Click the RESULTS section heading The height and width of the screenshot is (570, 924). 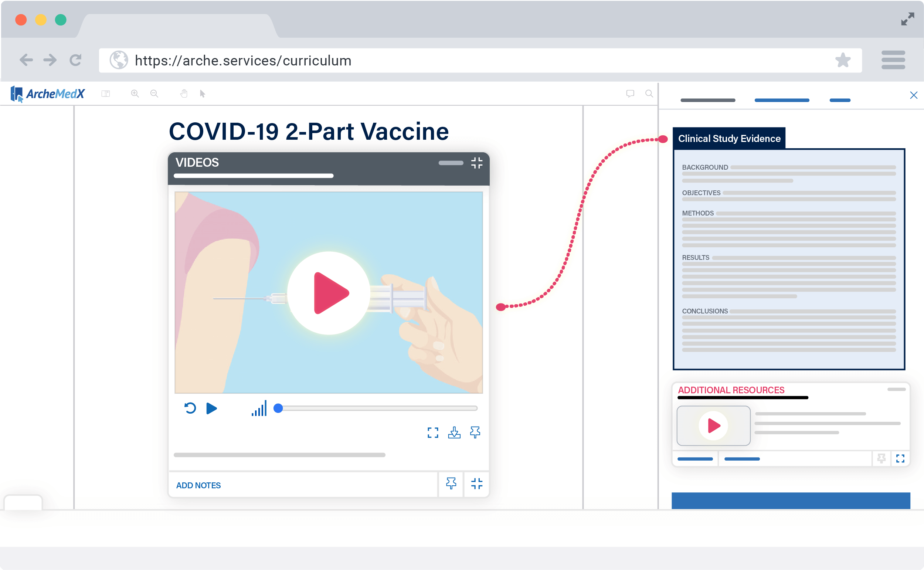coord(695,258)
